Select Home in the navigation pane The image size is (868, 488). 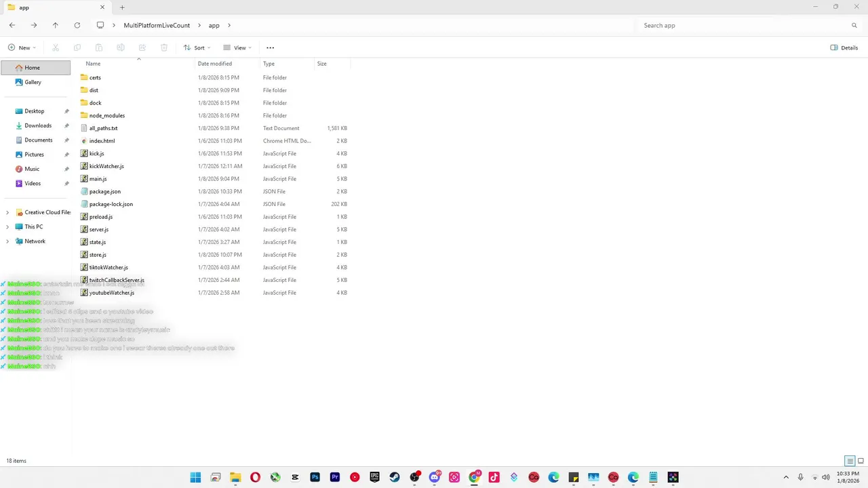(35, 68)
